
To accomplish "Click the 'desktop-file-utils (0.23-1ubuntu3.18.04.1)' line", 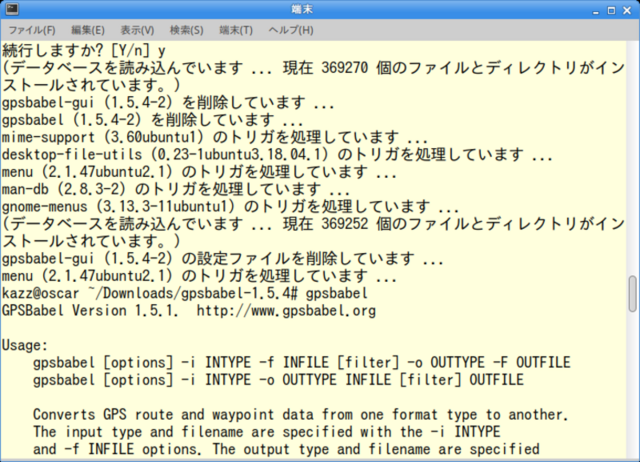I will tap(277, 155).
